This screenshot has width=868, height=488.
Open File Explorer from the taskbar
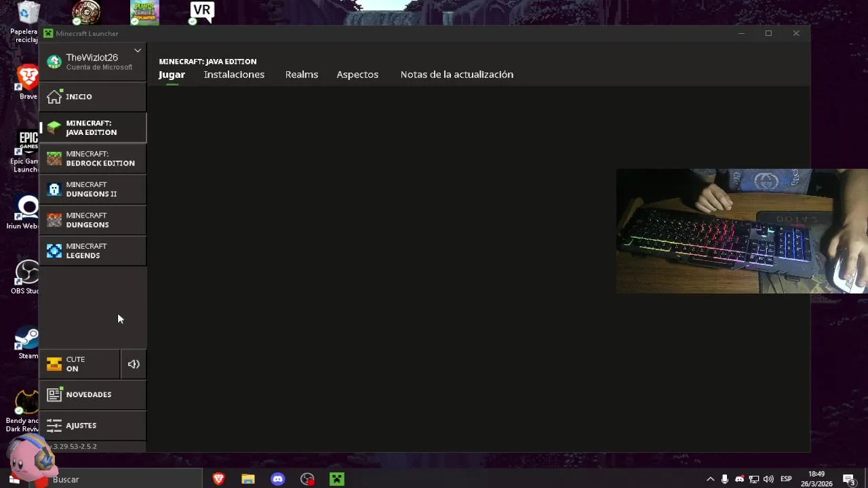click(248, 479)
